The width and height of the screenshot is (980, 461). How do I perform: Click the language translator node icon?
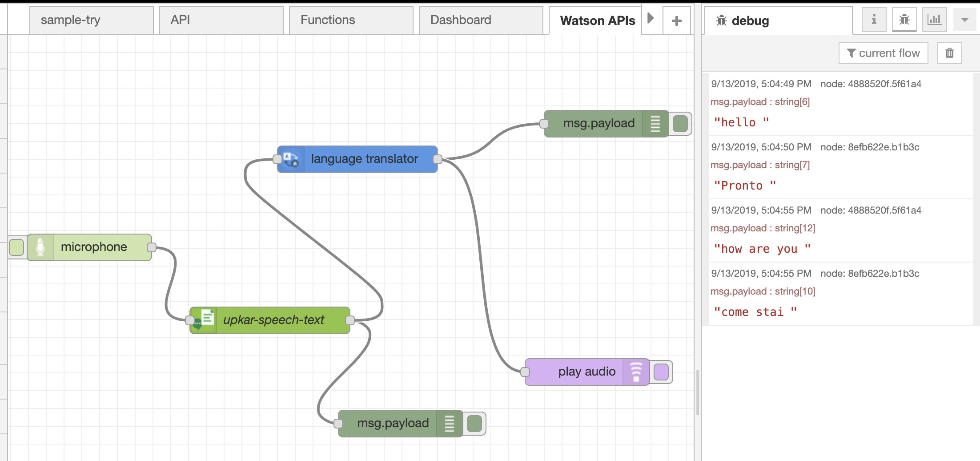[x=291, y=159]
